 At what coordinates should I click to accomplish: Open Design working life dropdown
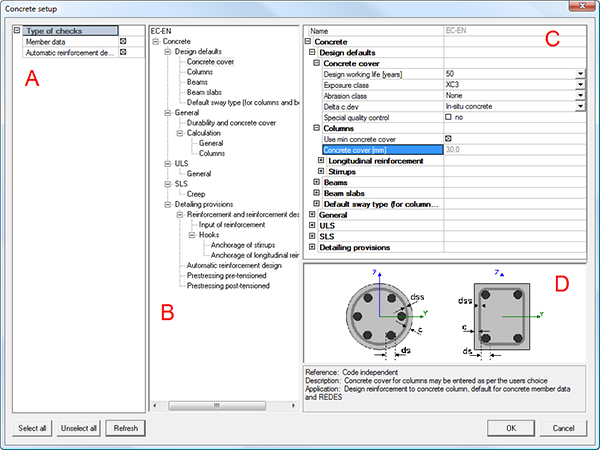pos(580,74)
